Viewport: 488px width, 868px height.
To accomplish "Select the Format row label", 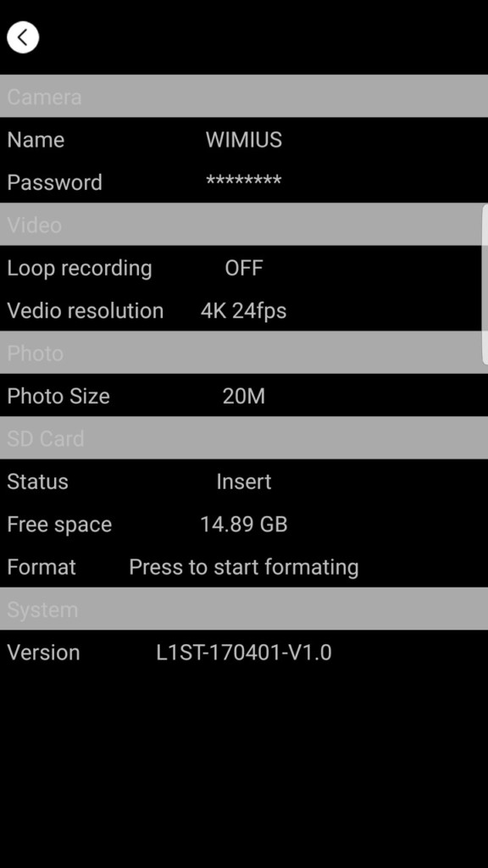I will (x=42, y=567).
